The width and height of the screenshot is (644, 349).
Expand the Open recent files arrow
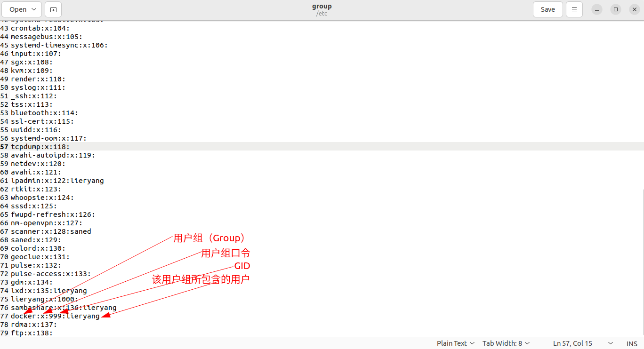click(34, 9)
